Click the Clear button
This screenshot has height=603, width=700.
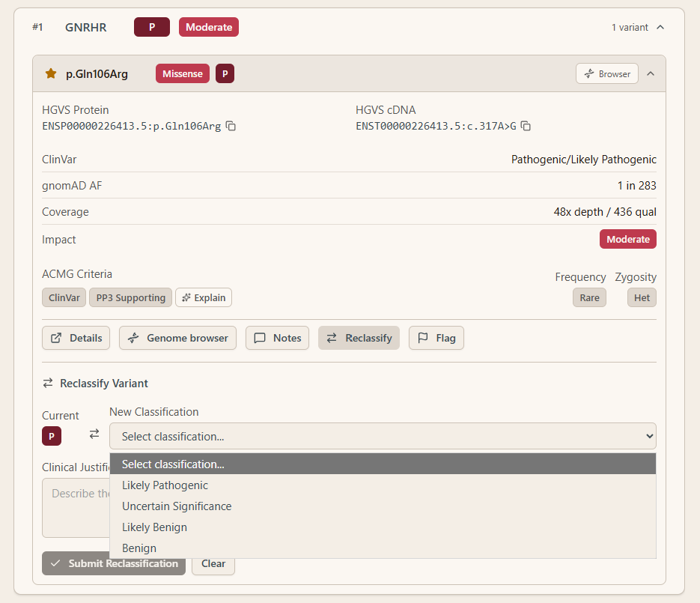tap(213, 564)
